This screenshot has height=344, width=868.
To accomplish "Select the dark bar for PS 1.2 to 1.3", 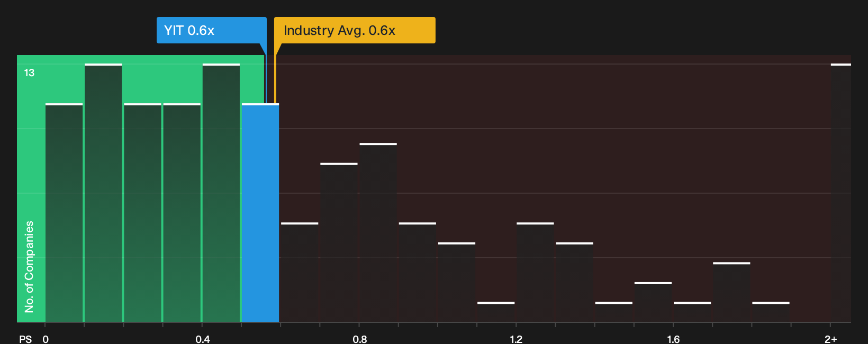I will point(535,272).
